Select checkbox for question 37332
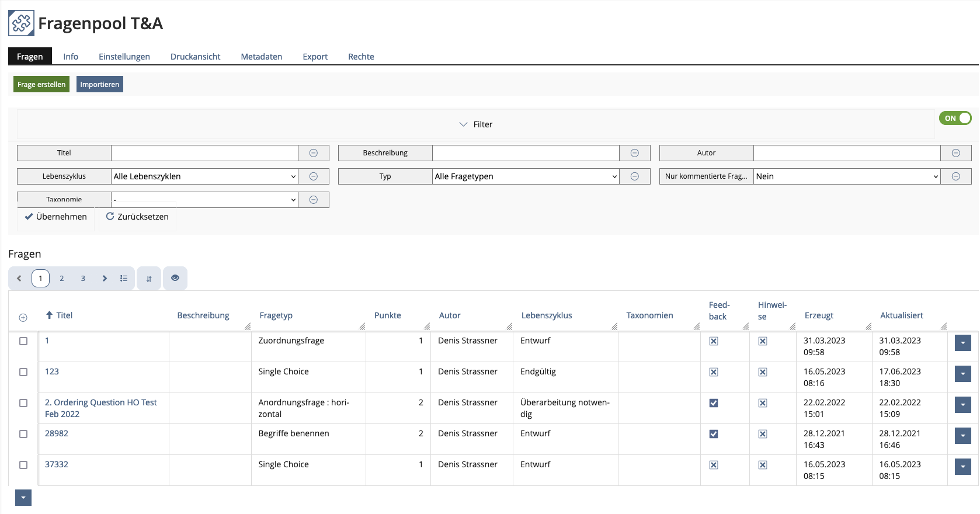Viewport: 980px width, 514px height. 23,465
